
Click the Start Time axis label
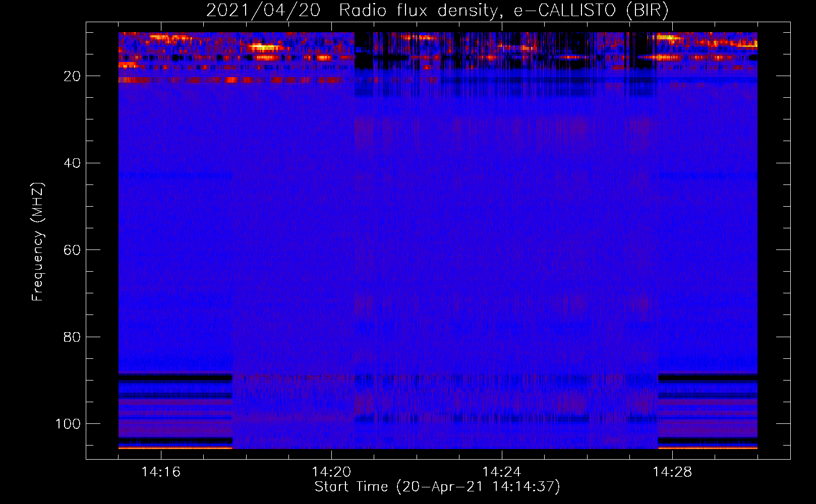[437, 487]
